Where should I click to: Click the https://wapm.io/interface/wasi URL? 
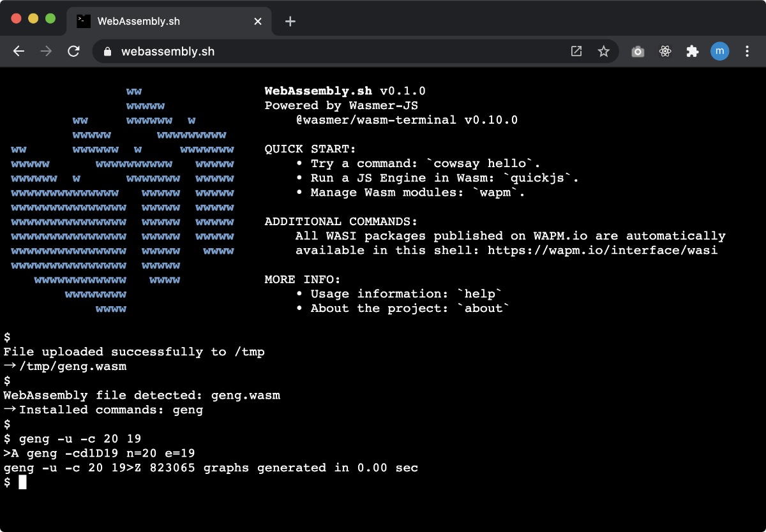[603, 251]
